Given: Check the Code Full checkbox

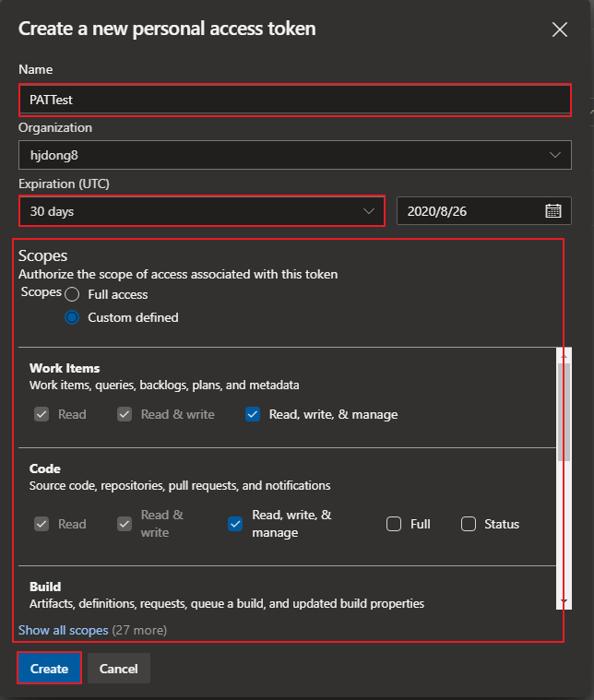Looking at the screenshot, I should click(x=394, y=524).
